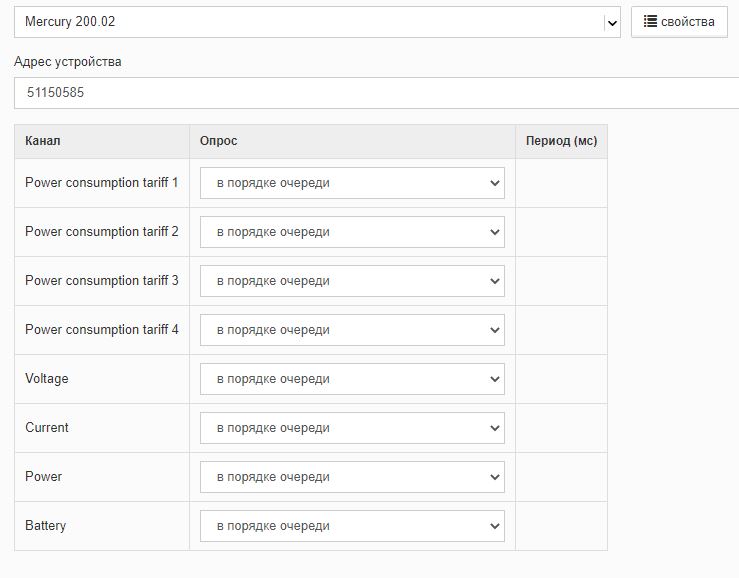The height and width of the screenshot is (578, 739).
Task: Click the chevron in the Voltage row select
Action: coord(494,379)
